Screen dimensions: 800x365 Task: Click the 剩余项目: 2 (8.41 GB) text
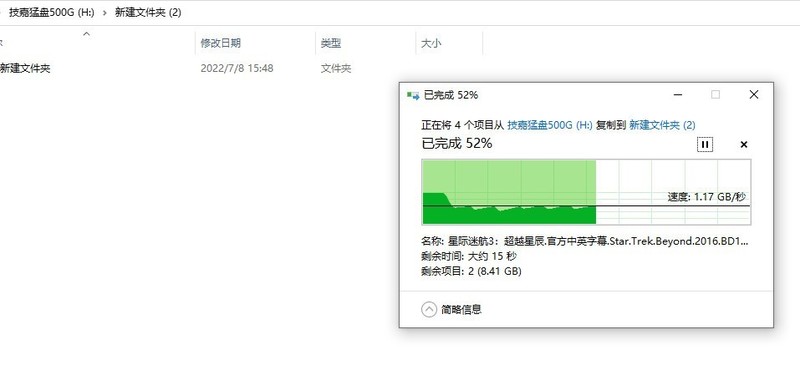(471, 272)
